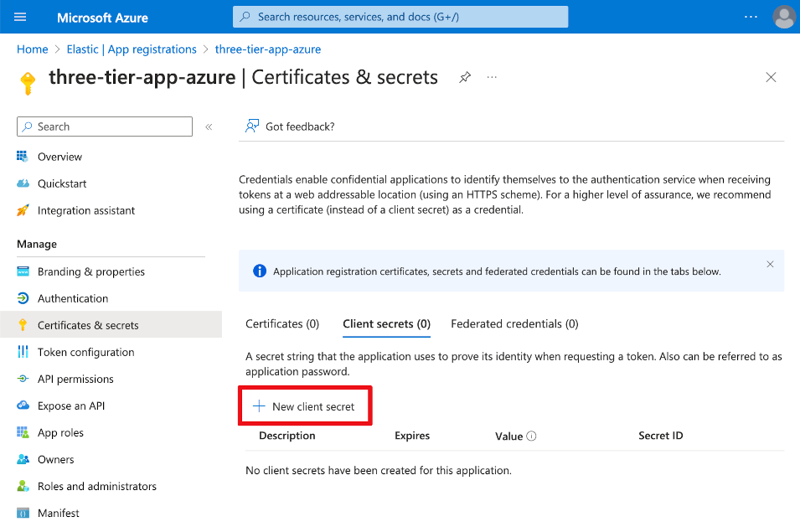Viewport: 800px width, 532px height.
Task: Open the blade's more options ellipsis
Action: pyautogui.click(x=492, y=77)
